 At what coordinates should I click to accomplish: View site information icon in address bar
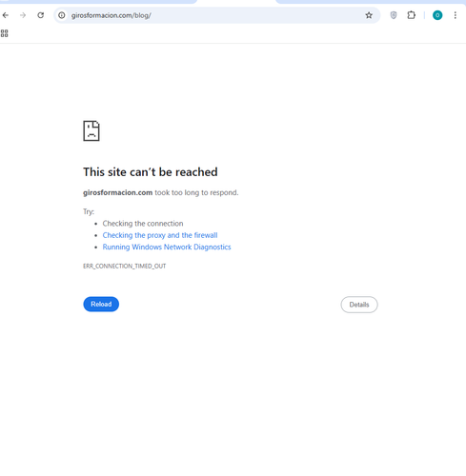coord(62,15)
